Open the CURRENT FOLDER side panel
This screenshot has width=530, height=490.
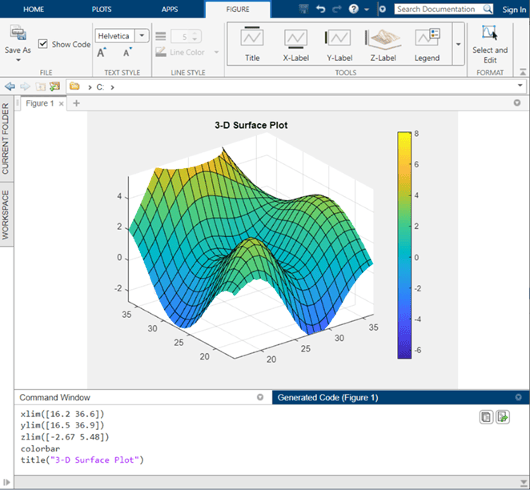pos(5,139)
